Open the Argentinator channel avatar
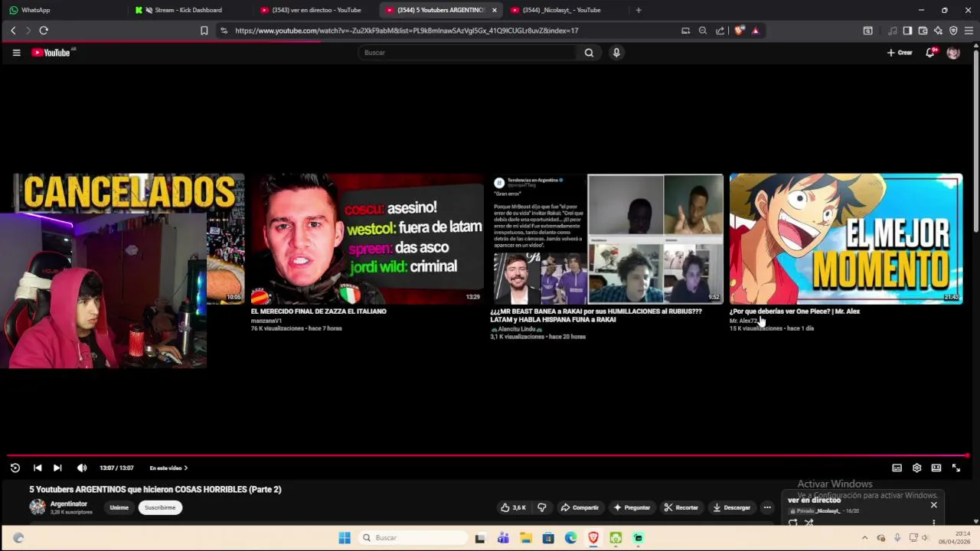 tap(38, 507)
